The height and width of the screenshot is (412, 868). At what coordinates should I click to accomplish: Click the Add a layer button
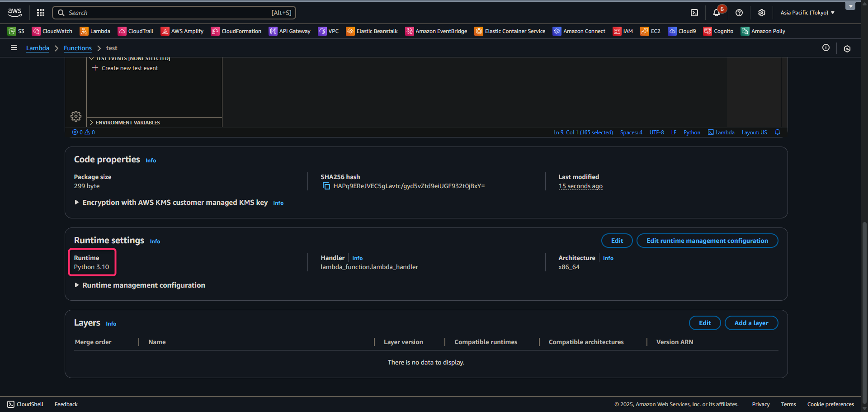click(751, 323)
